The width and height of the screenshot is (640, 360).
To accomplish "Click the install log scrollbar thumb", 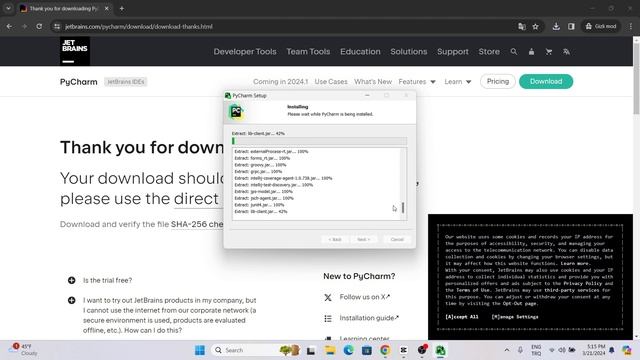I will coord(403,208).
